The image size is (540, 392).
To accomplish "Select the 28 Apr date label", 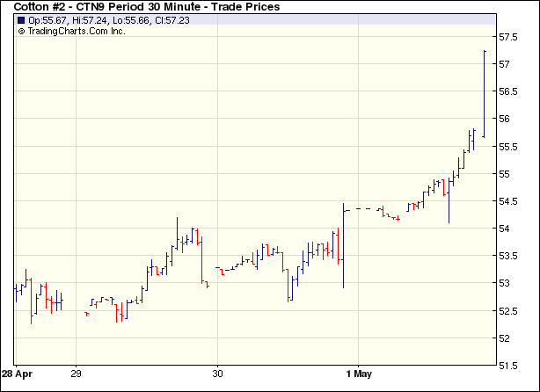I will click(18, 373).
